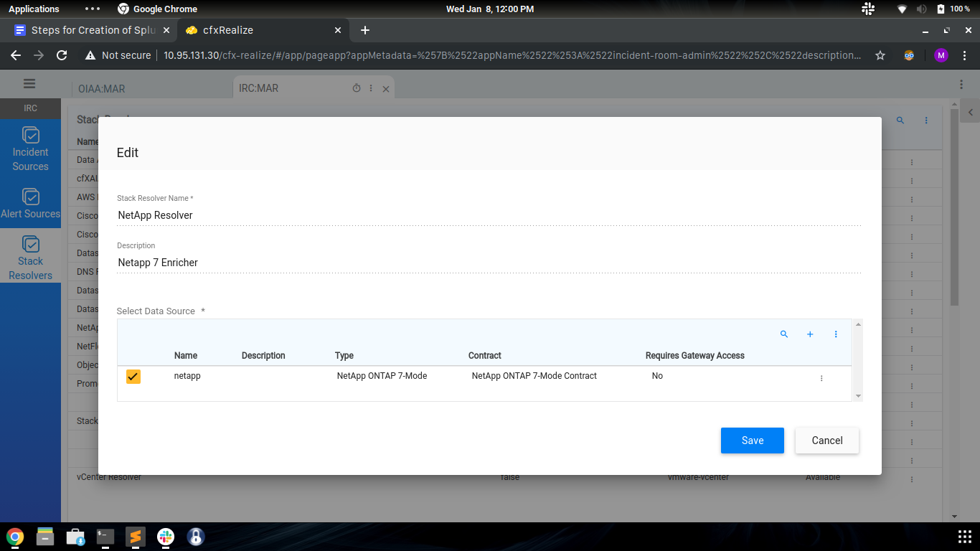Click the Type column header
980x551 pixels.
coord(344,356)
